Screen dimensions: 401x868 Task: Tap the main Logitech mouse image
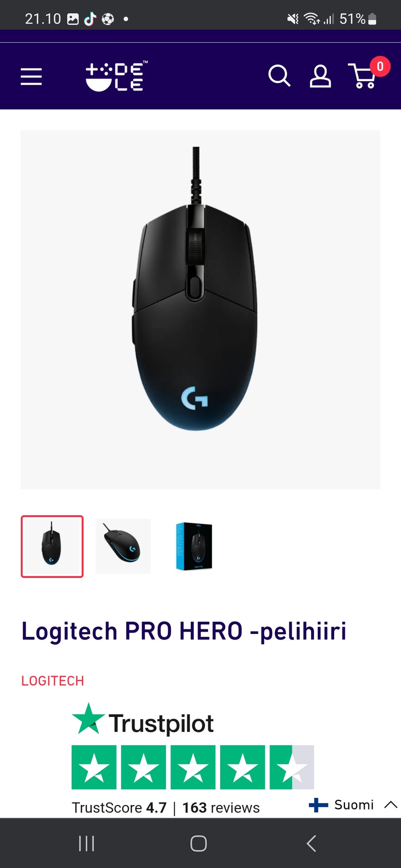(x=200, y=310)
